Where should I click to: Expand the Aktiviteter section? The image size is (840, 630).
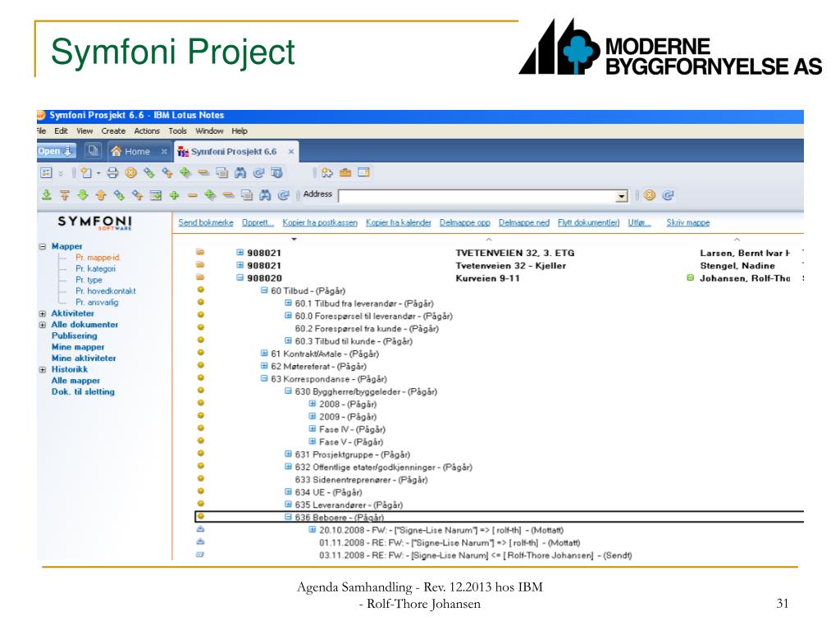point(43,313)
